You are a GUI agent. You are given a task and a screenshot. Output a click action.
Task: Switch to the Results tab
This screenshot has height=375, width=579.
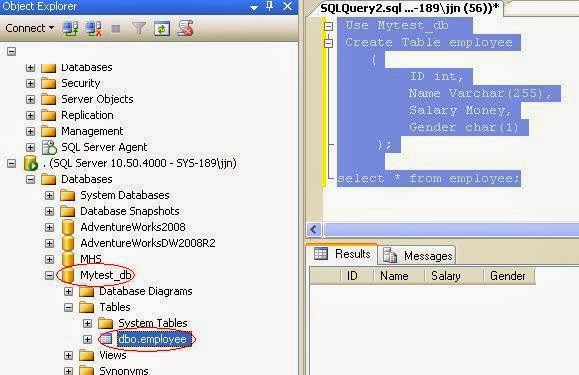342,254
